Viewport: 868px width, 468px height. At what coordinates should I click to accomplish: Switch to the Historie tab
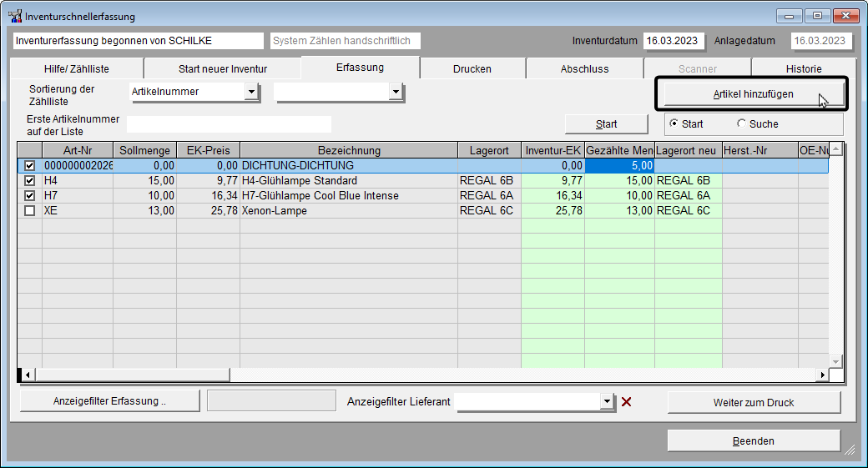coord(804,68)
